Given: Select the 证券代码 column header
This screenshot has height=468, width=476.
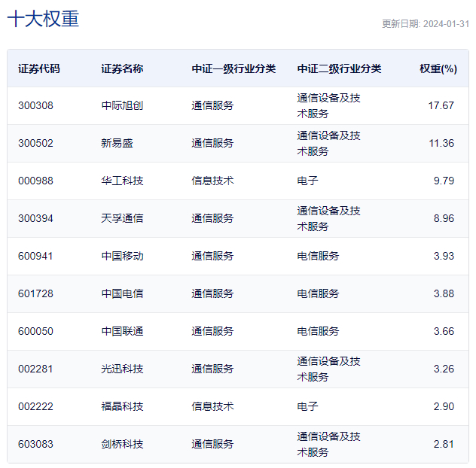Looking at the screenshot, I should pos(39,69).
